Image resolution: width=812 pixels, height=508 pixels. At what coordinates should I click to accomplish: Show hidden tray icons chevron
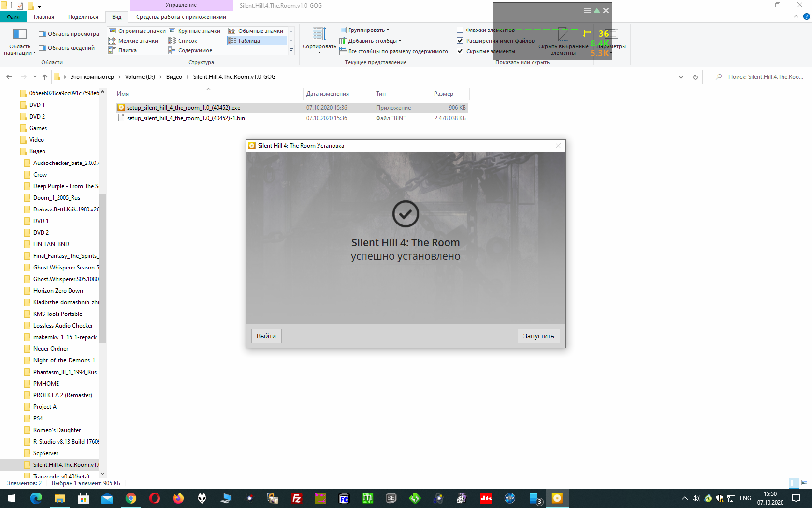point(684,498)
